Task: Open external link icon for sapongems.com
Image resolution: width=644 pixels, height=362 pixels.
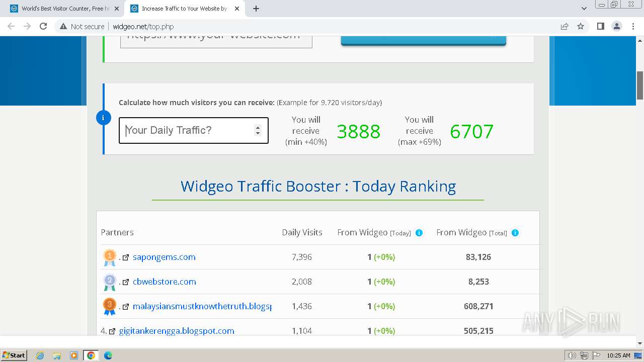Action: 126,257
